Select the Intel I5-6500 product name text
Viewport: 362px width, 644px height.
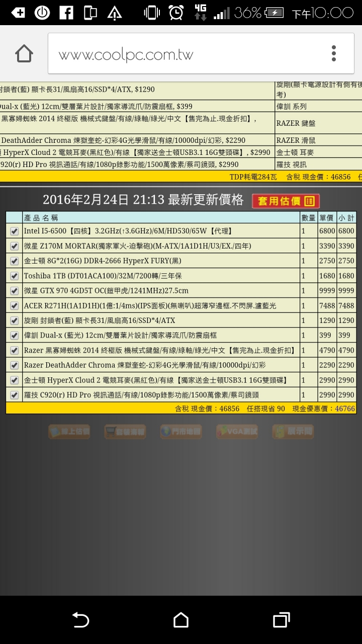128,231
